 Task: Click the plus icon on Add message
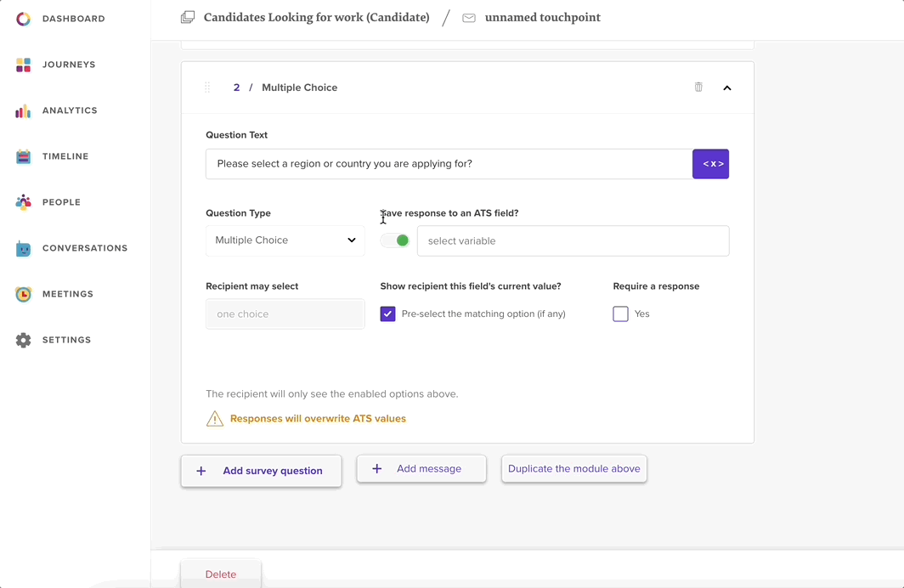[x=376, y=469]
